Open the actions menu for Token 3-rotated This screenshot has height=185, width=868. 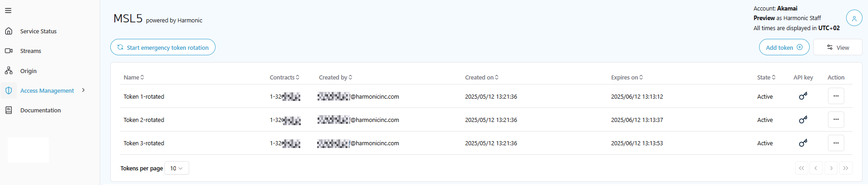point(836,143)
